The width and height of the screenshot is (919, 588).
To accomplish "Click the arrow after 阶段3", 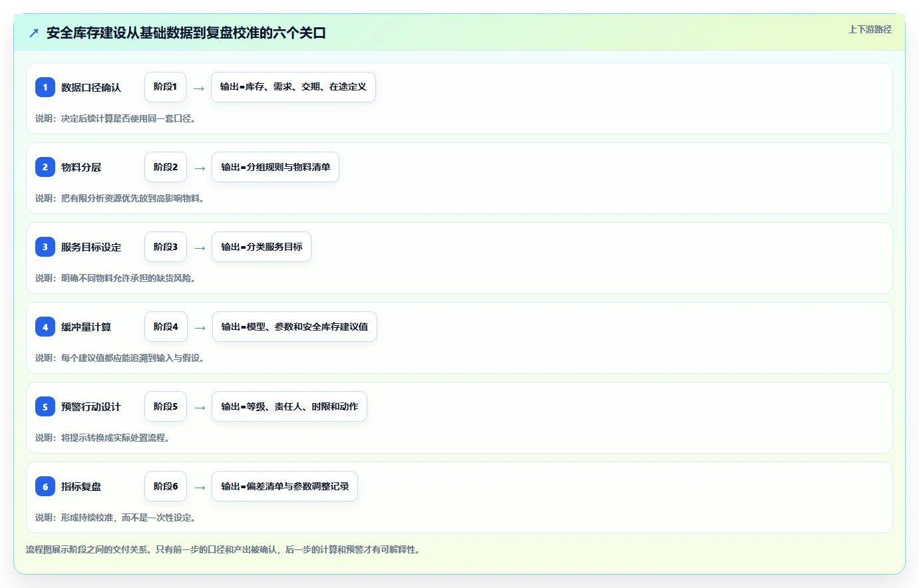I will point(200,247).
